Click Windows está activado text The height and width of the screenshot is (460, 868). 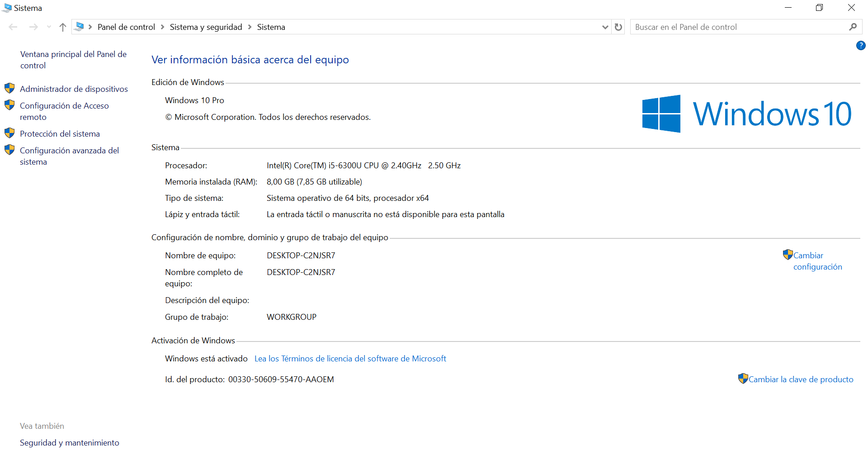206,359
